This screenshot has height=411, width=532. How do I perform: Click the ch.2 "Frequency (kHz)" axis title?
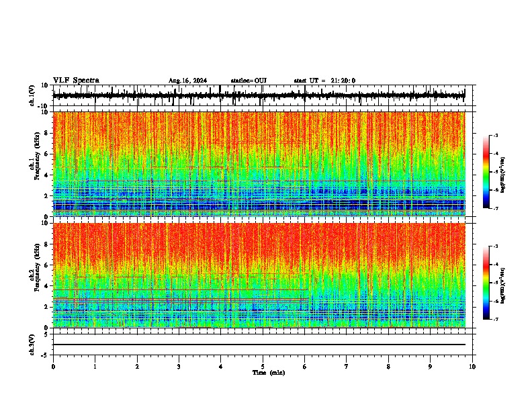click(x=37, y=267)
